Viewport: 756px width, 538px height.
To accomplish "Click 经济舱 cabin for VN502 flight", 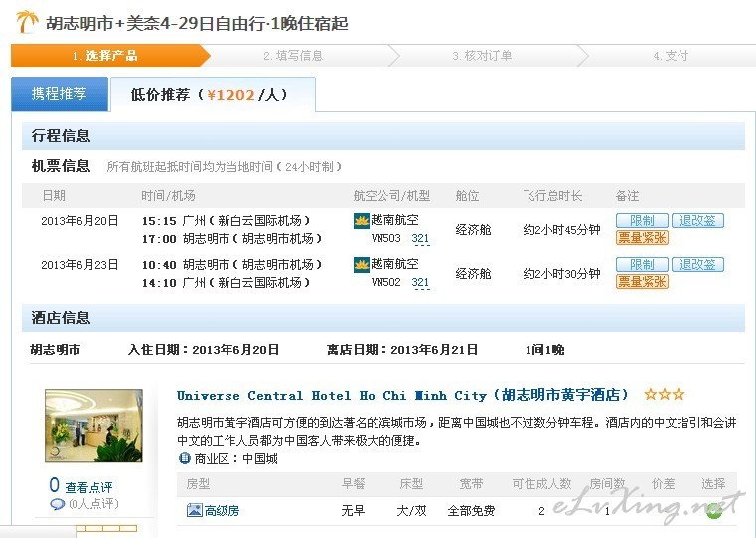I will [x=473, y=274].
